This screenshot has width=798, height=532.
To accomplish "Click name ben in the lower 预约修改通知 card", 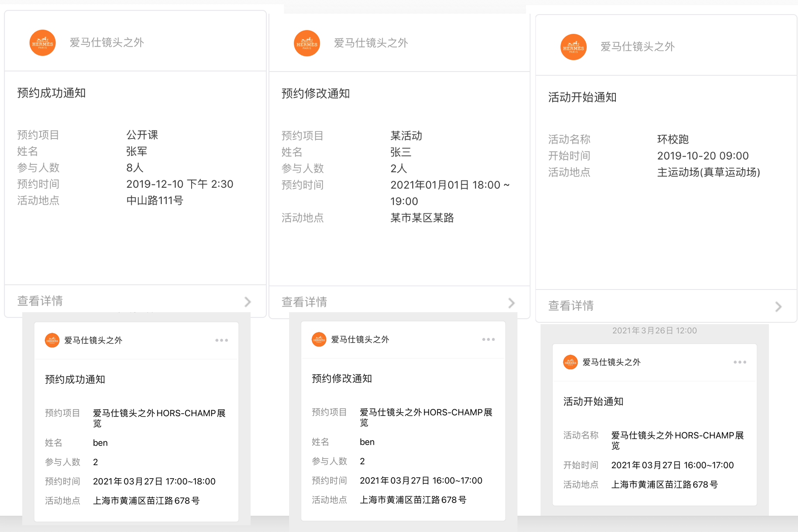I will tap(367, 442).
